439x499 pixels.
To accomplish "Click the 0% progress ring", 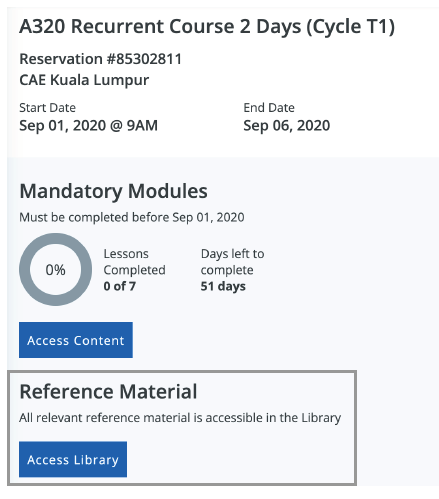I will click(x=55, y=269).
